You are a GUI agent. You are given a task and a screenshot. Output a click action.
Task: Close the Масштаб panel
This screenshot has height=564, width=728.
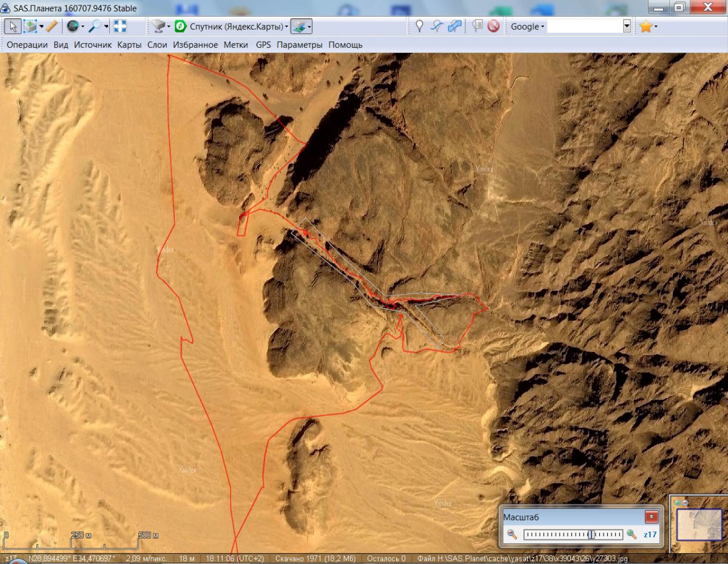point(651,517)
